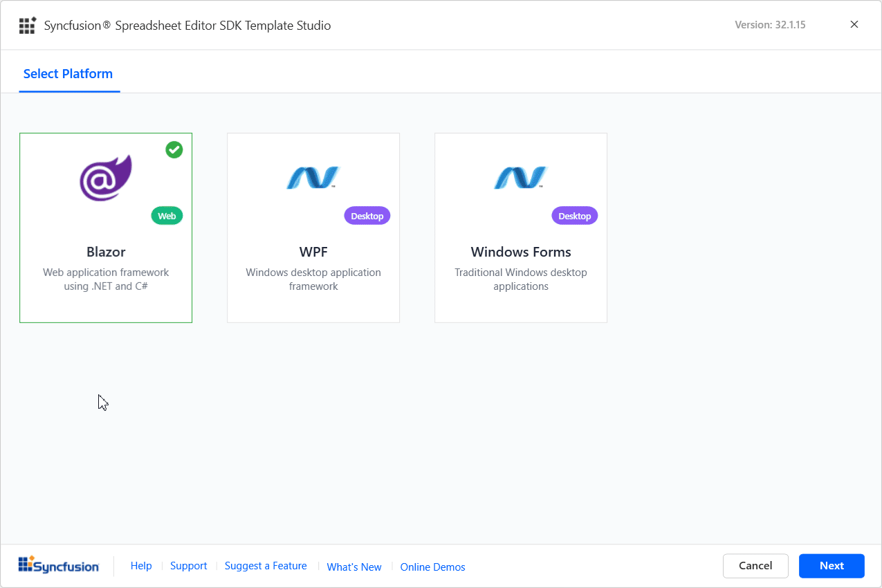The image size is (882, 588).
Task: Cancel the template creation wizard
Action: [755, 565]
